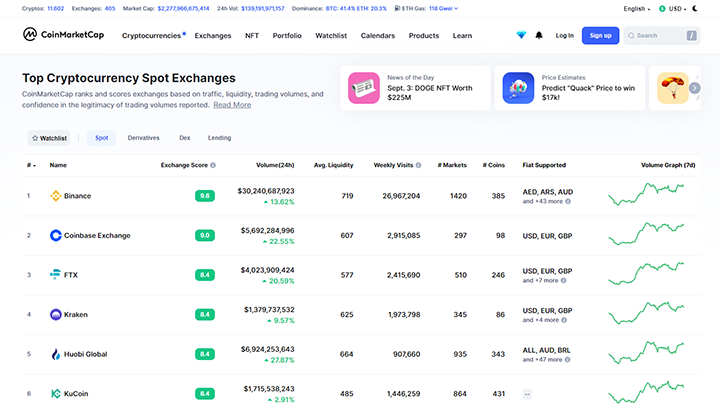Click the Kraken logo icon

56,314
